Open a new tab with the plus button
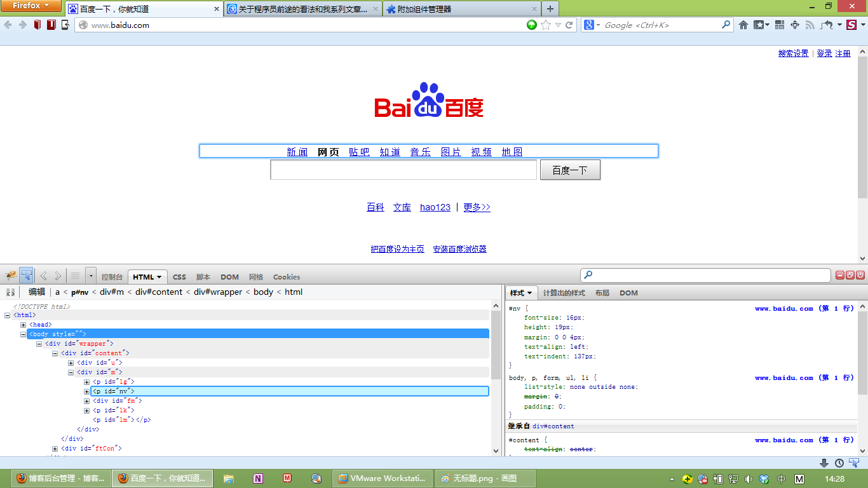This screenshot has width=868, height=488. (550, 9)
